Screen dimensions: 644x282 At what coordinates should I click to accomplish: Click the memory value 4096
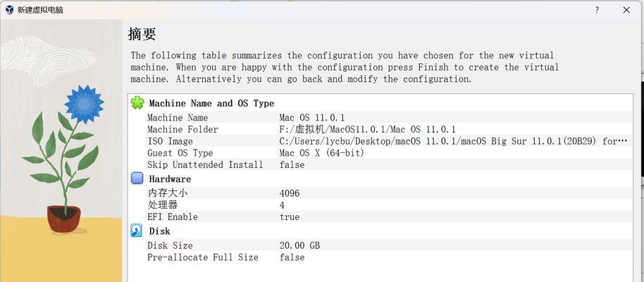point(289,192)
